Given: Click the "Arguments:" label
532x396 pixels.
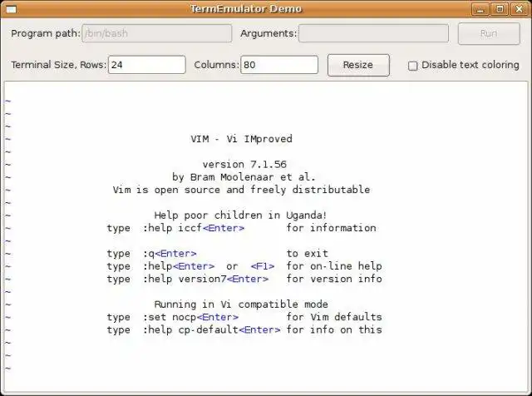Looking at the screenshot, I should [268, 33].
